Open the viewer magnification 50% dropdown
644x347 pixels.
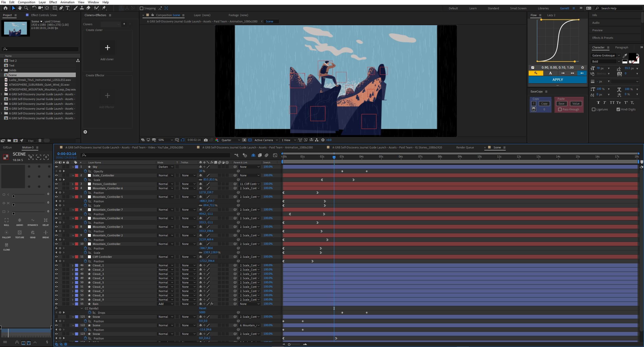pos(165,140)
